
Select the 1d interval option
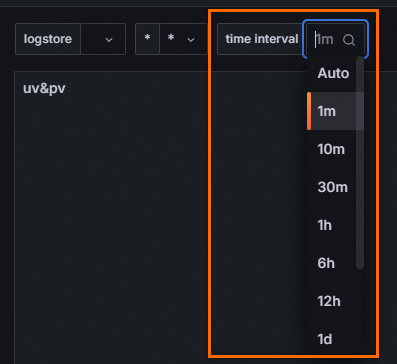tap(335, 339)
